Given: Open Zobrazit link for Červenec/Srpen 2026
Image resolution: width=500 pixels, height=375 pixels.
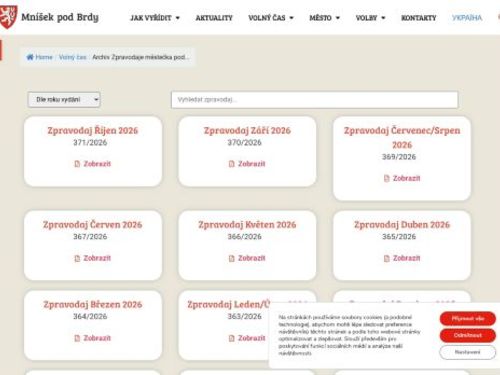Looking at the screenshot, I should tap(406, 178).
